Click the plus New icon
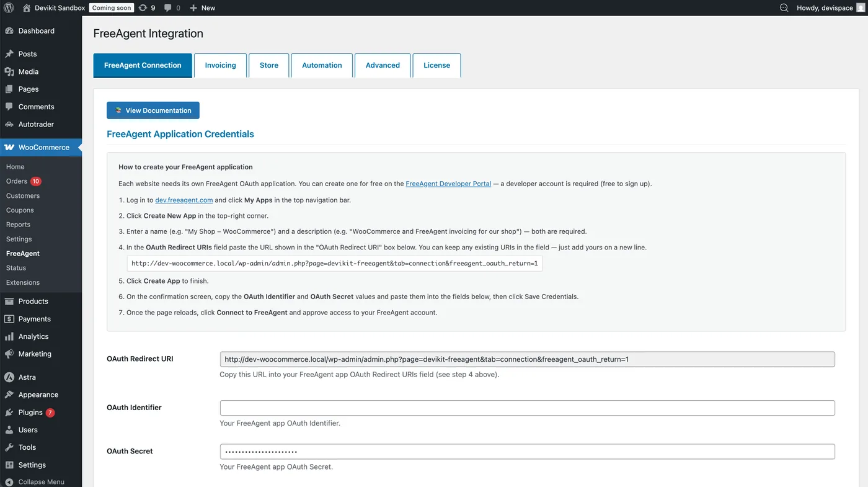 point(193,8)
